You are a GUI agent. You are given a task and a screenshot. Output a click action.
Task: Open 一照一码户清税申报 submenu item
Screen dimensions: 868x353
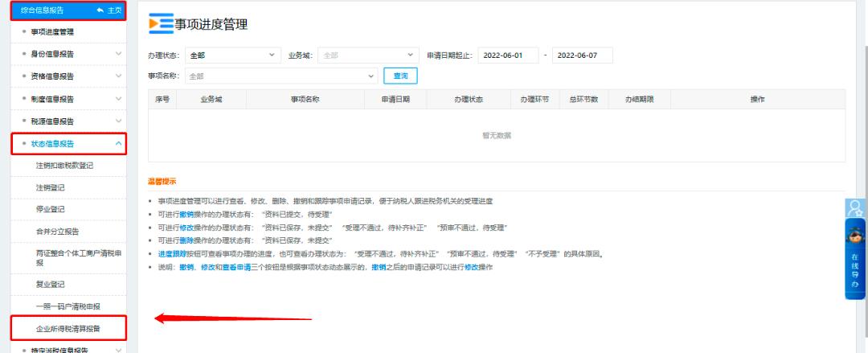coord(68,306)
